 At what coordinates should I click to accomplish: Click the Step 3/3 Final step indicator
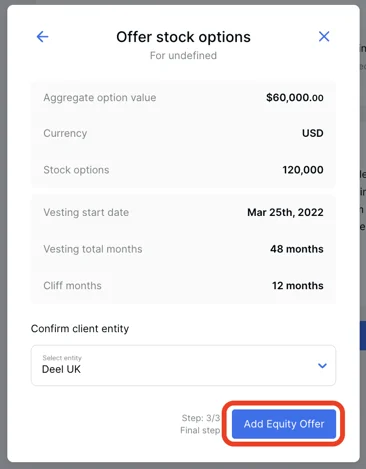pos(200,424)
